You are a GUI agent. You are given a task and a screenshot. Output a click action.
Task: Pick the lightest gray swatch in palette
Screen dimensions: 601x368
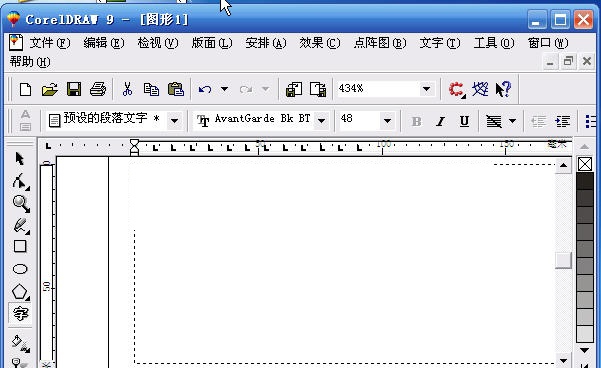point(585,334)
